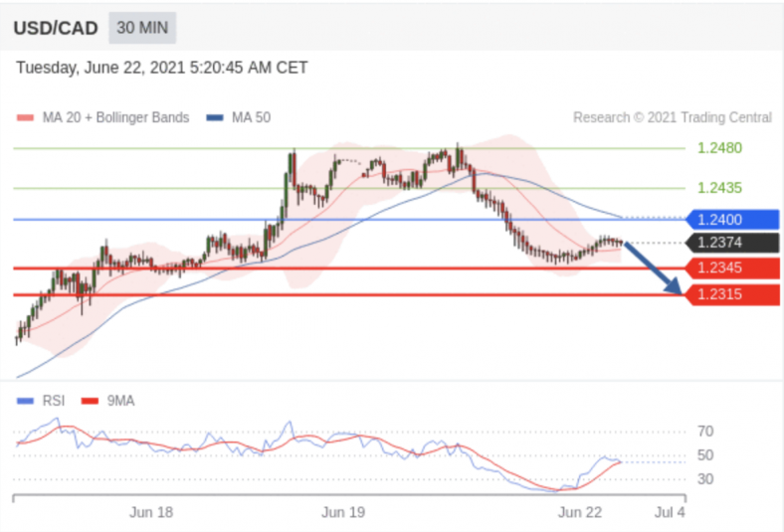Click the 30 MIN timeframe button
The width and height of the screenshot is (784, 532).
(x=142, y=28)
